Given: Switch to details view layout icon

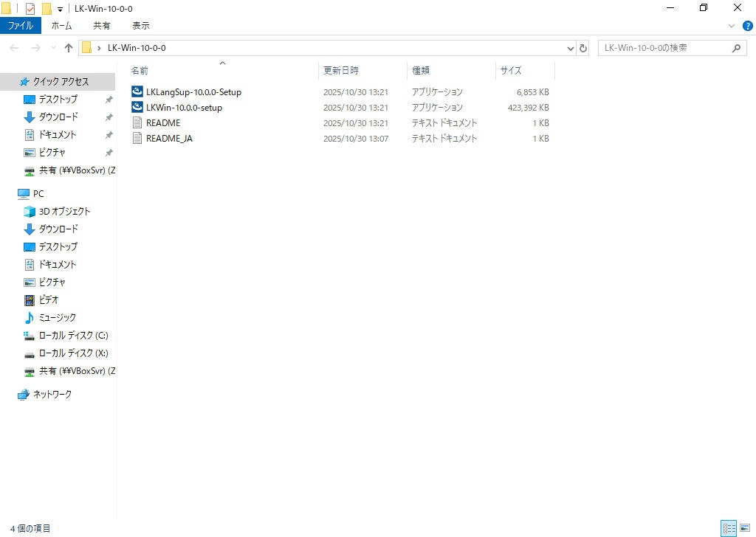Looking at the screenshot, I should (729, 528).
